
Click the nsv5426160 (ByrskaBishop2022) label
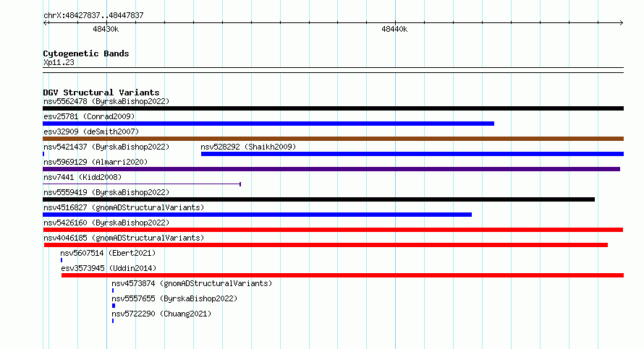[x=106, y=223]
